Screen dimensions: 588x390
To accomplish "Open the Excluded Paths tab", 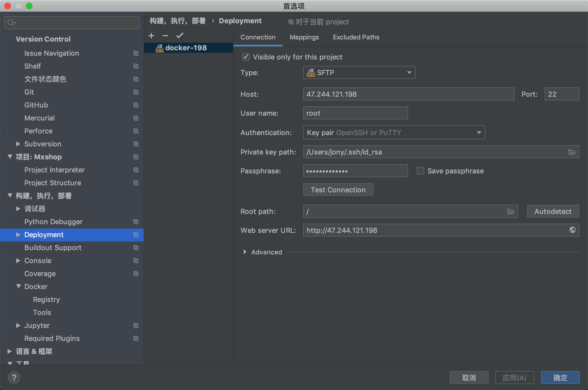I will [x=356, y=37].
